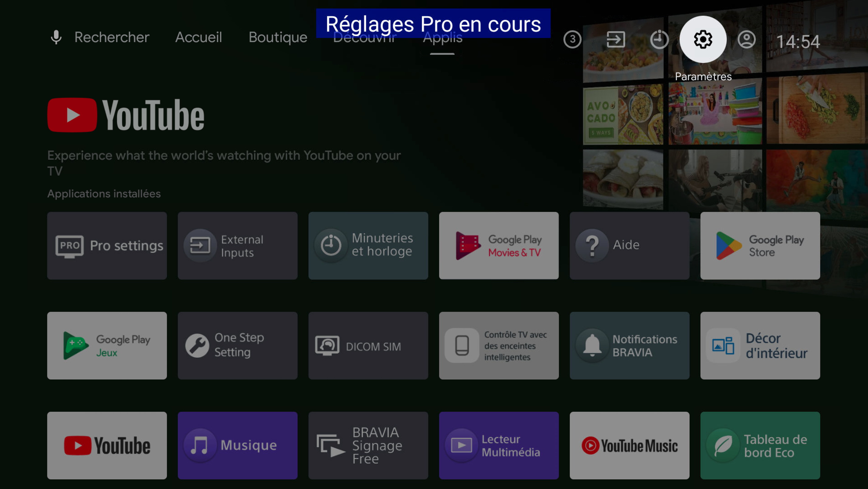Activate the microphone voice search icon

56,37
